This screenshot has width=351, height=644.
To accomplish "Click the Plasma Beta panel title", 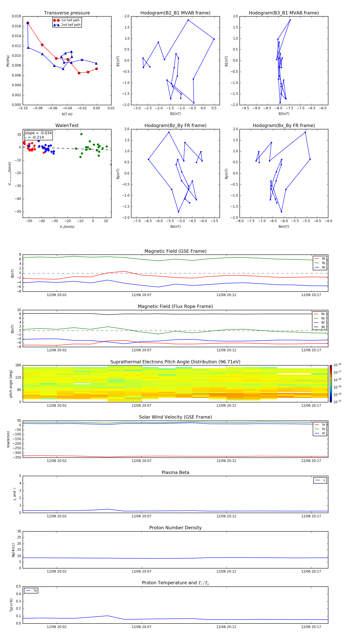I will (x=175, y=472).
